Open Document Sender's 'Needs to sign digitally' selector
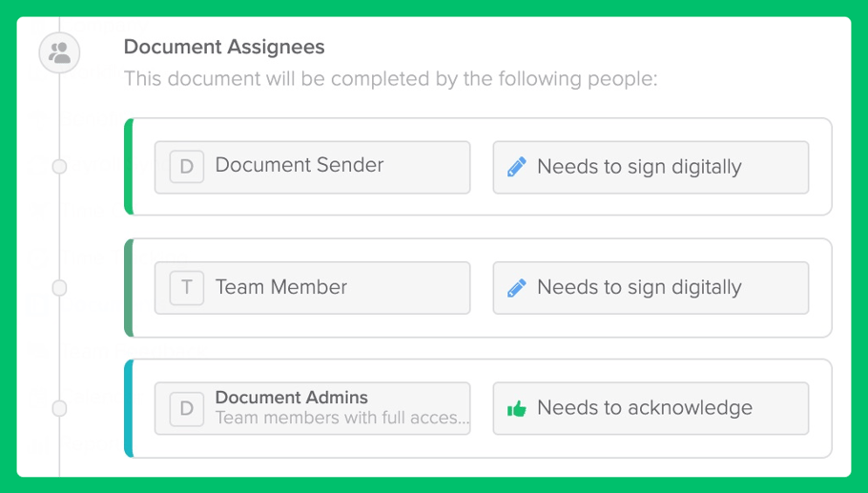Screen dimensions: 868x493 point(651,167)
